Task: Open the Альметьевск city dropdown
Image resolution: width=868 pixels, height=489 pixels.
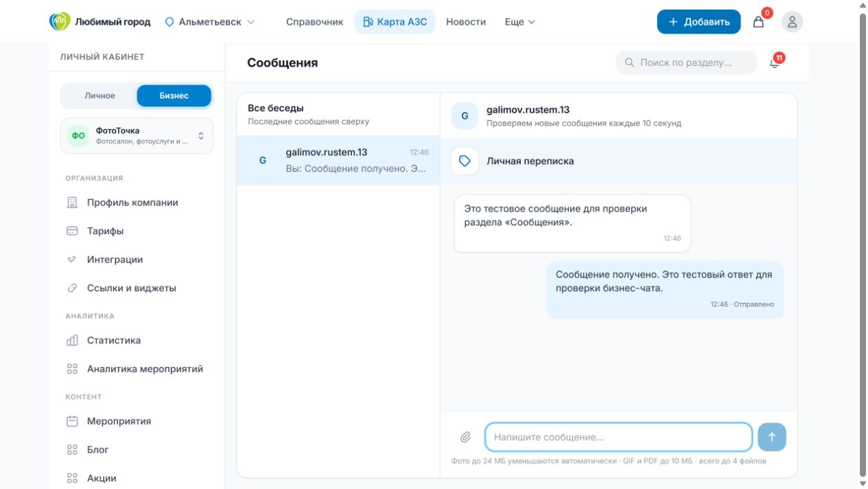Action: tap(210, 22)
